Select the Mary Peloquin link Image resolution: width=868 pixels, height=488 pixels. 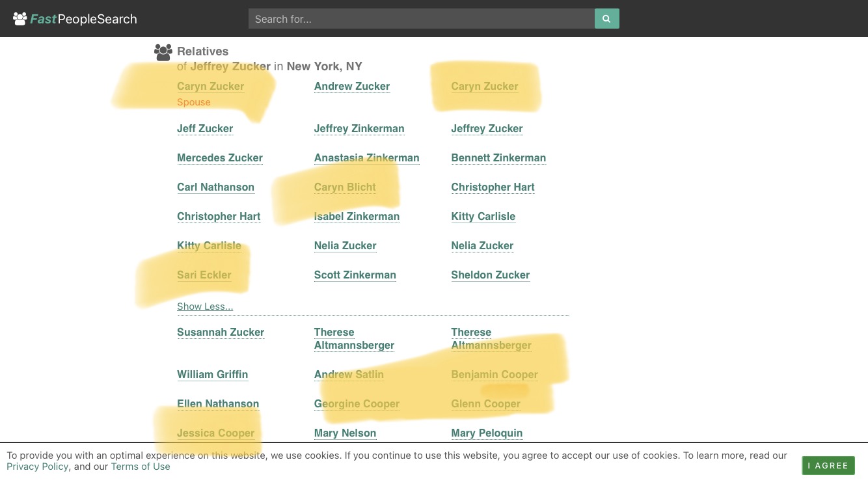coord(487,433)
